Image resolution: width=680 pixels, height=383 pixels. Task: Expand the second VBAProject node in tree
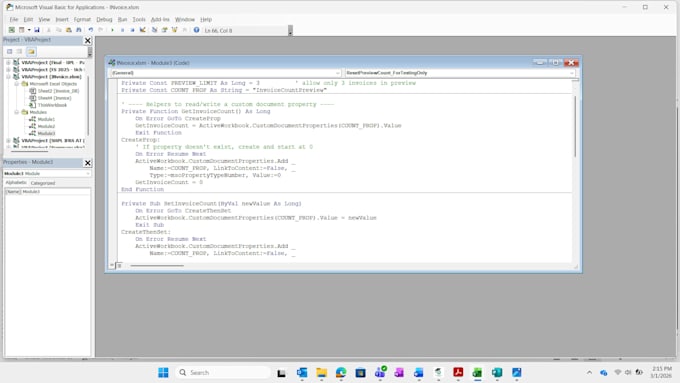pyautogui.click(x=8, y=69)
